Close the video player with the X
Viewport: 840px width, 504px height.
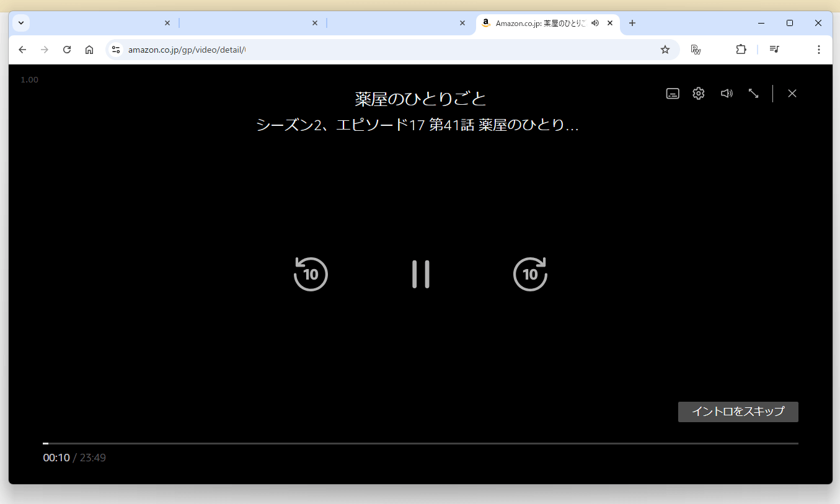pyautogui.click(x=792, y=93)
